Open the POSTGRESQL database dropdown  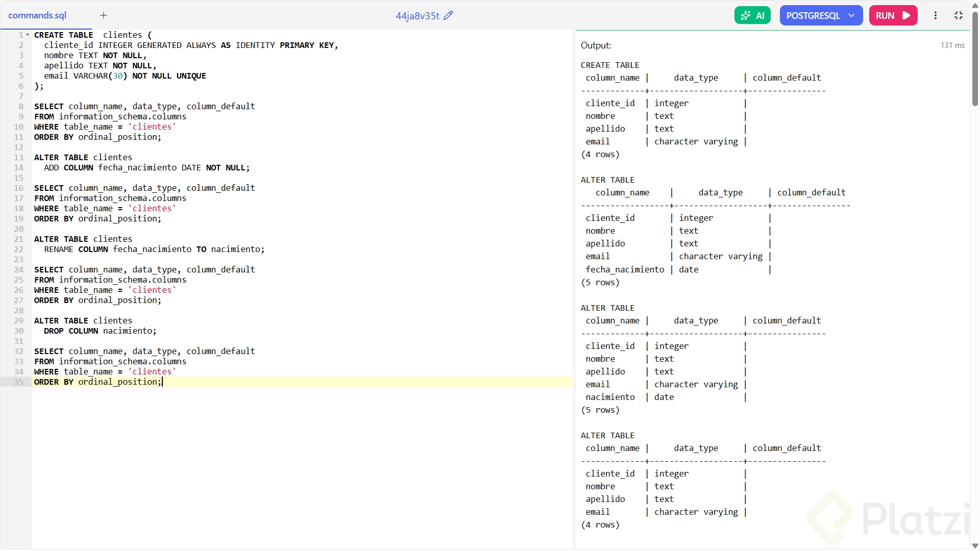821,15
